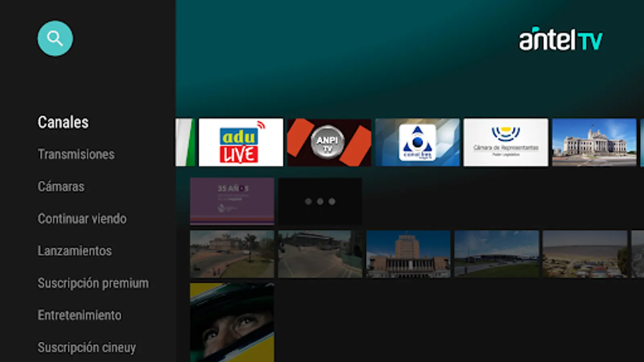The height and width of the screenshot is (362, 644).
Task: Open the camera showing the paved intersection
Action: (x=320, y=254)
